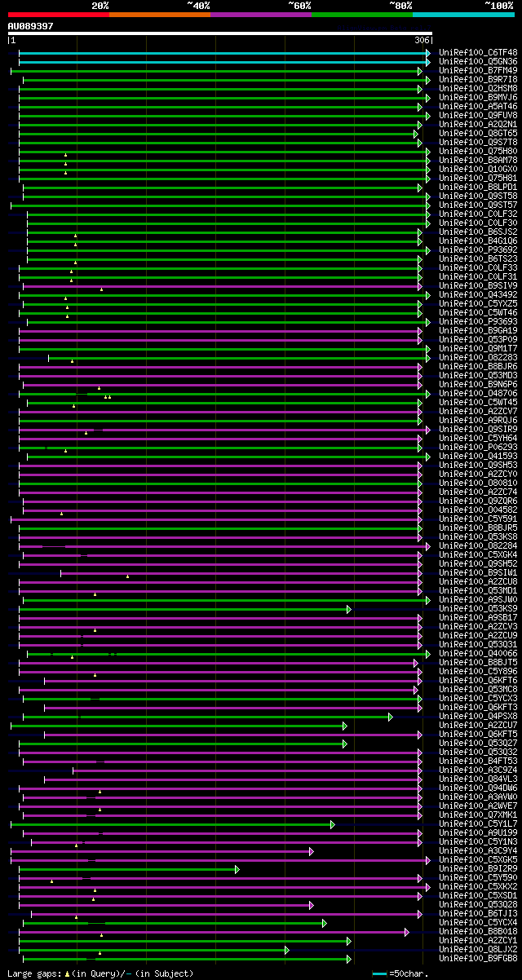Viewport: 522px width, 980px height.
Task: Select the UniRef100_A9SJW0 label
Action: click(x=478, y=599)
